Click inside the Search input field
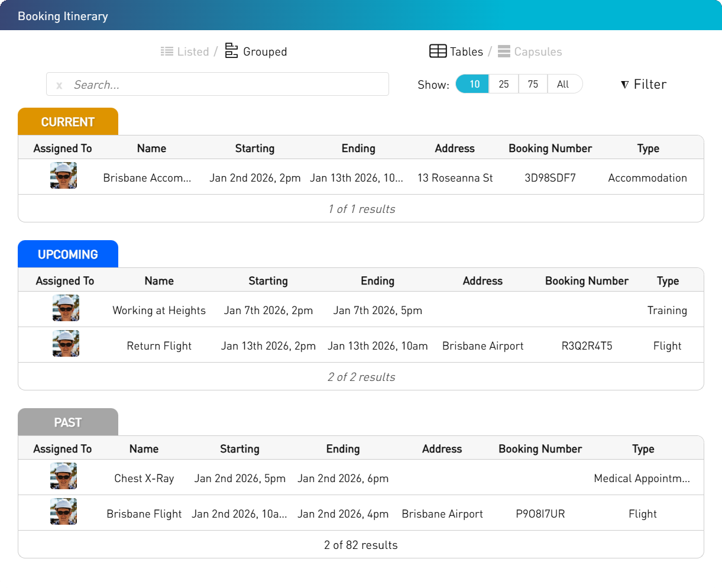 [219, 85]
